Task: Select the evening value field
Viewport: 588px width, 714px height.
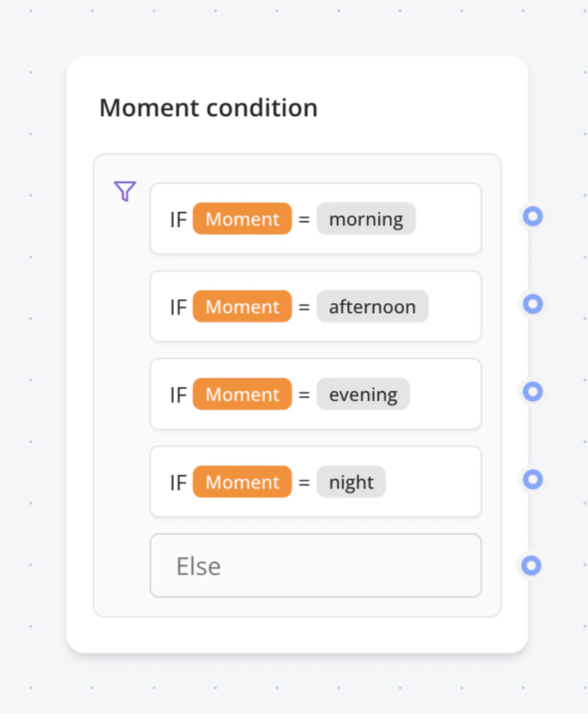Action: point(362,394)
